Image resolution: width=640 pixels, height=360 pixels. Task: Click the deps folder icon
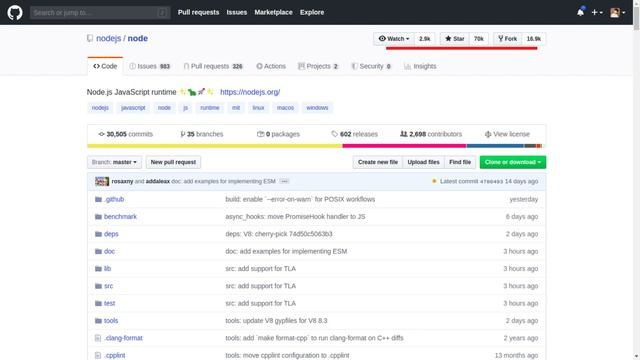point(98,234)
